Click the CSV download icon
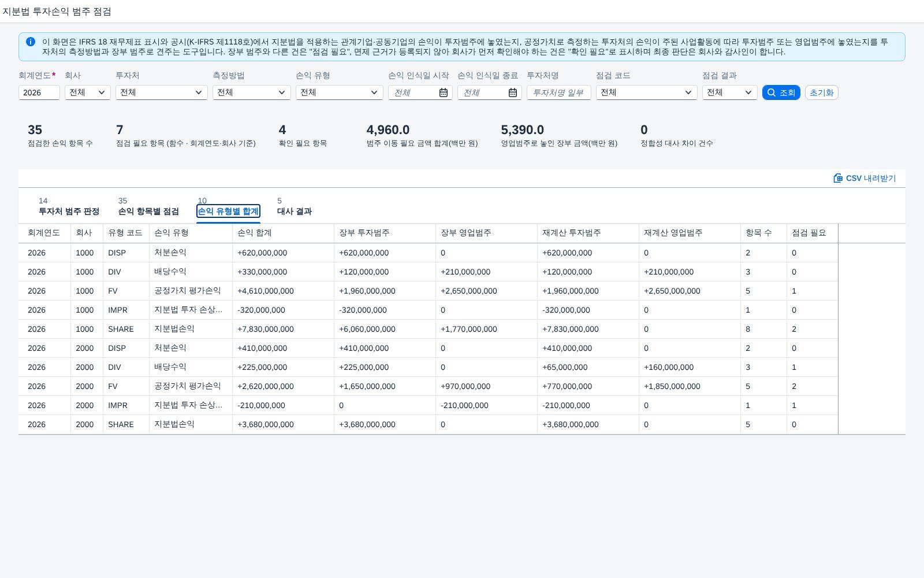924x578 pixels. (838, 178)
